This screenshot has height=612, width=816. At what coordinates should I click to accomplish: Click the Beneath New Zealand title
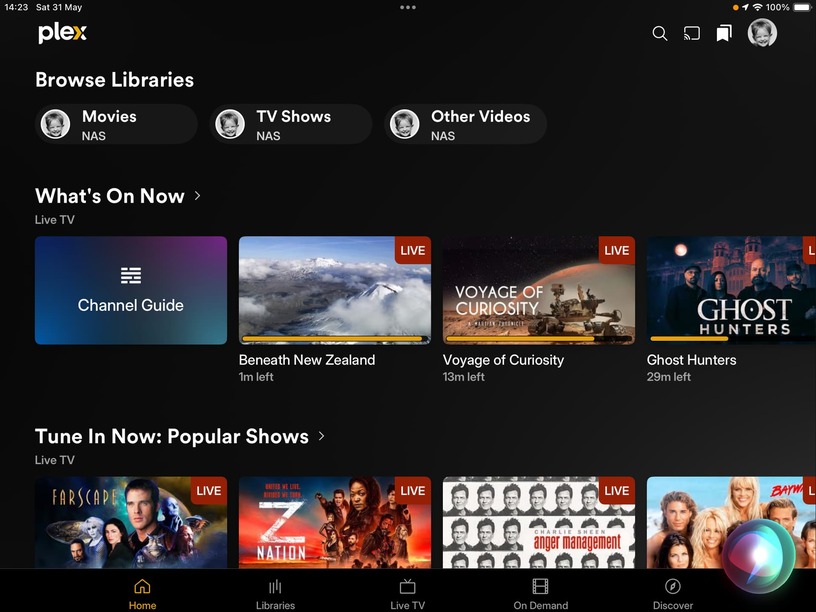(x=307, y=360)
